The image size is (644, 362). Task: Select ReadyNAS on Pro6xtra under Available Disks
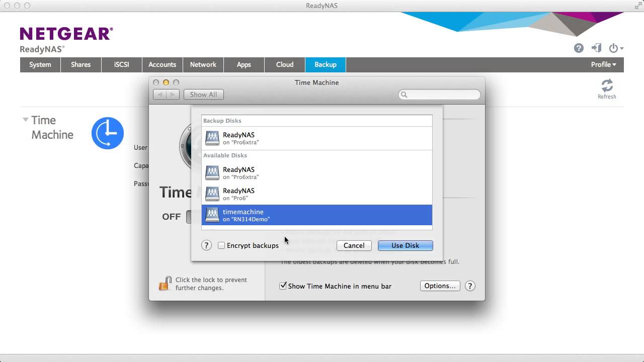(317, 173)
